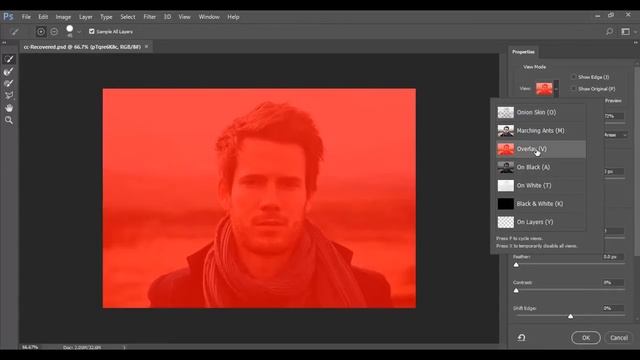This screenshot has height=360, width=640.
Task: Select the Quick Selection tool
Action: (9, 59)
